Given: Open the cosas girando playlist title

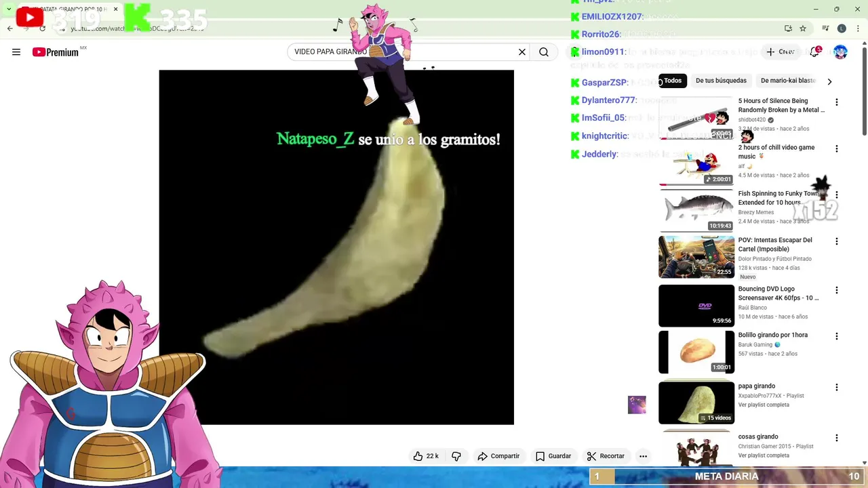Looking at the screenshot, I should tap(758, 437).
